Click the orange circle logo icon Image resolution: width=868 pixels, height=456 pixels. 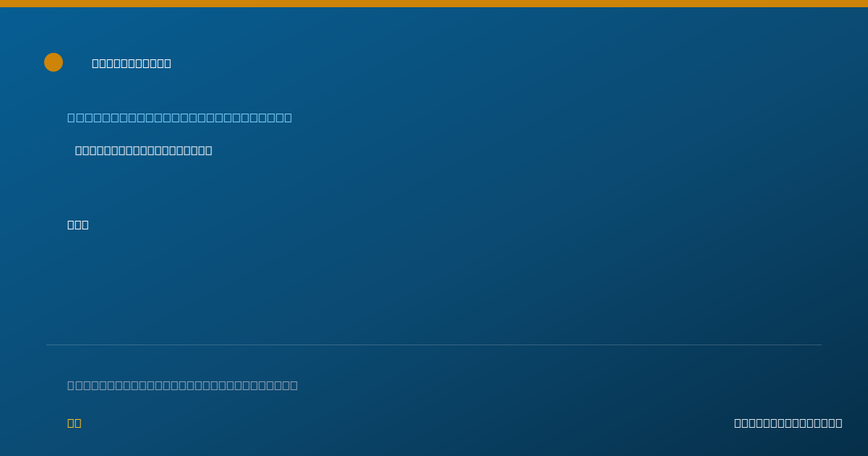(54, 62)
